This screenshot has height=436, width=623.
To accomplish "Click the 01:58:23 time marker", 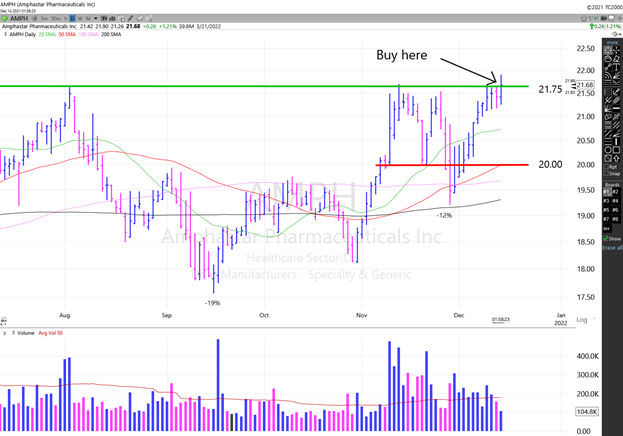I will pyautogui.click(x=501, y=320).
